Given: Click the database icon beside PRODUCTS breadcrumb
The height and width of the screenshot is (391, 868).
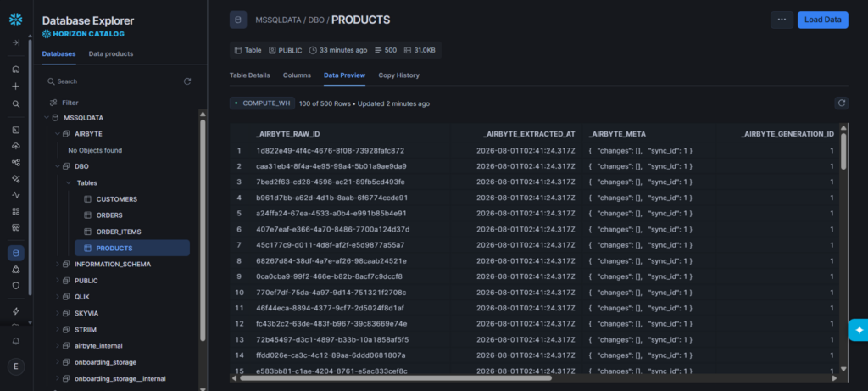Looking at the screenshot, I should click(238, 20).
